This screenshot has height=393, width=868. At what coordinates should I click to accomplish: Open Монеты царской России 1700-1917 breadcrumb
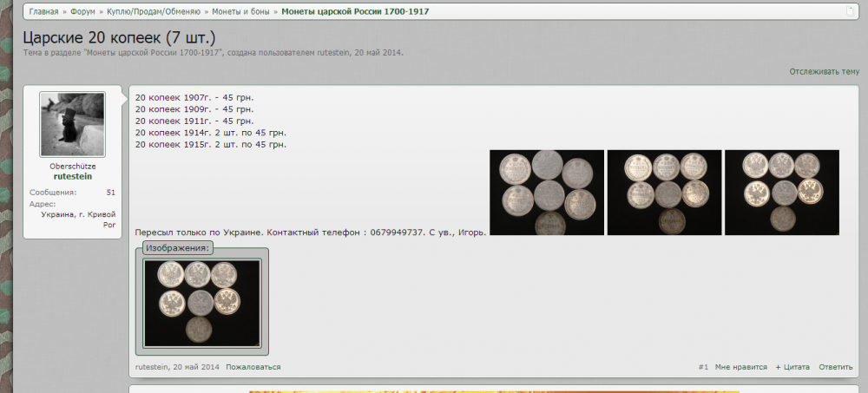354,12
